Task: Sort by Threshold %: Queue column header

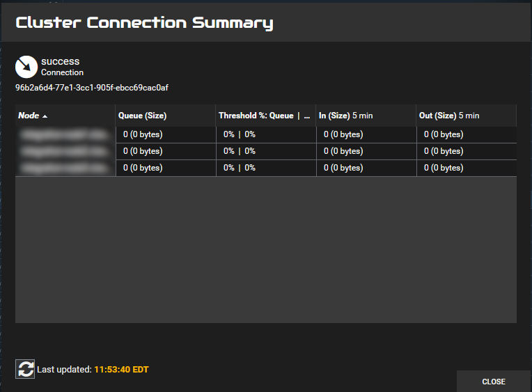Action: tap(265, 116)
